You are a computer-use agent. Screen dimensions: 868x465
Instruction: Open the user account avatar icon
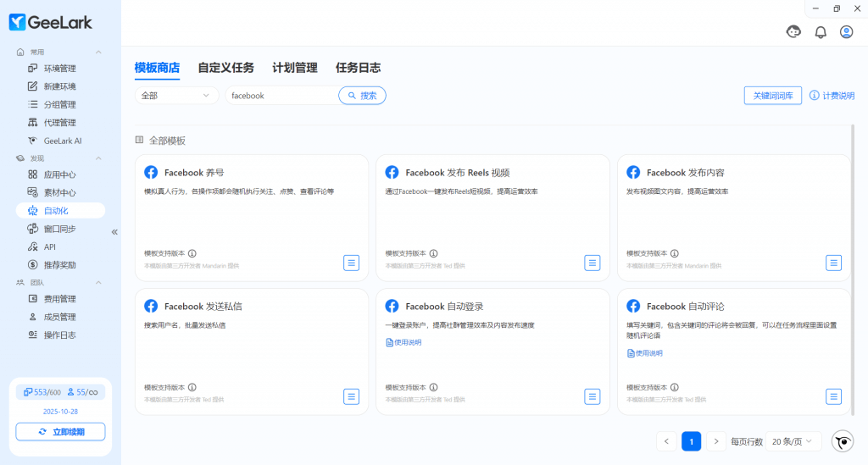click(x=846, y=32)
